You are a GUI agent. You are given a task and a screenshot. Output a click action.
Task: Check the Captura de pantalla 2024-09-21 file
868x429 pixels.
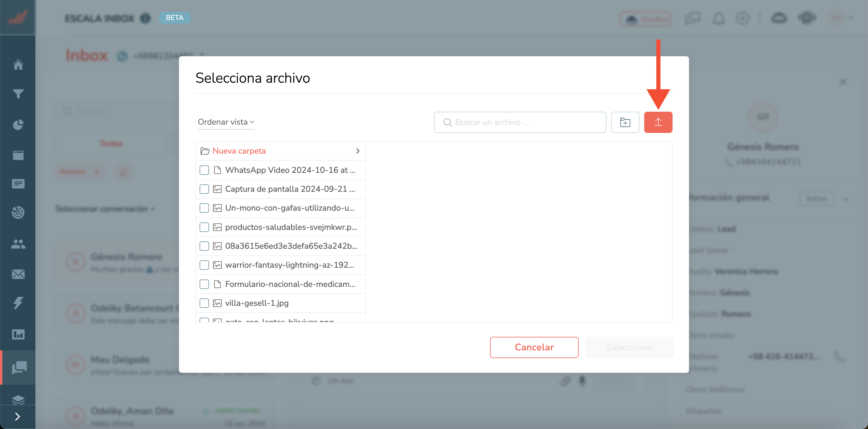point(204,189)
